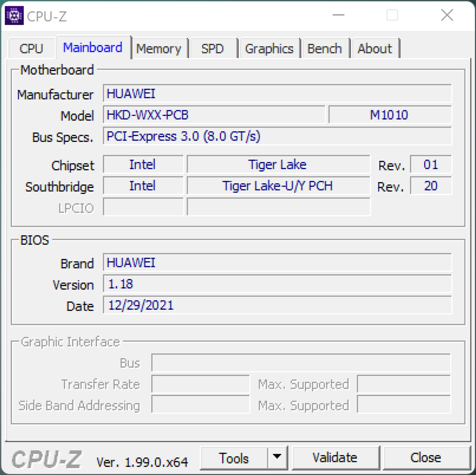Image resolution: width=476 pixels, height=475 pixels.
Task: Click the Bus Specs. label
Action: [63, 137]
